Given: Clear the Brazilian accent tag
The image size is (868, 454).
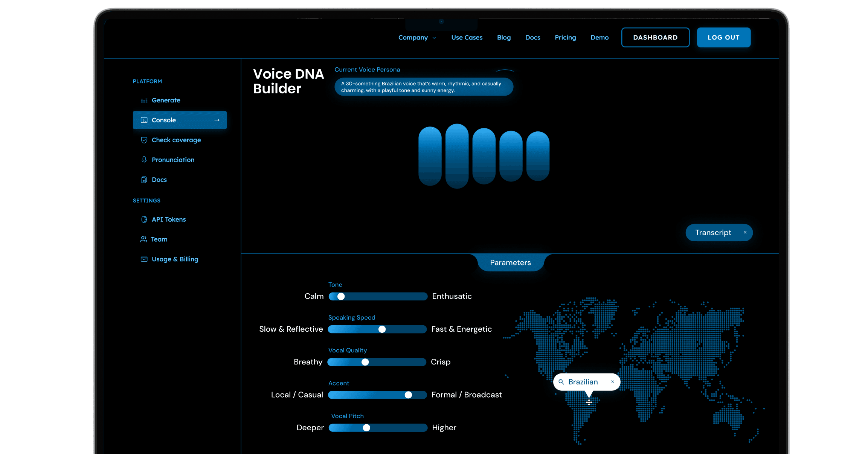Looking at the screenshot, I should [613, 382].
